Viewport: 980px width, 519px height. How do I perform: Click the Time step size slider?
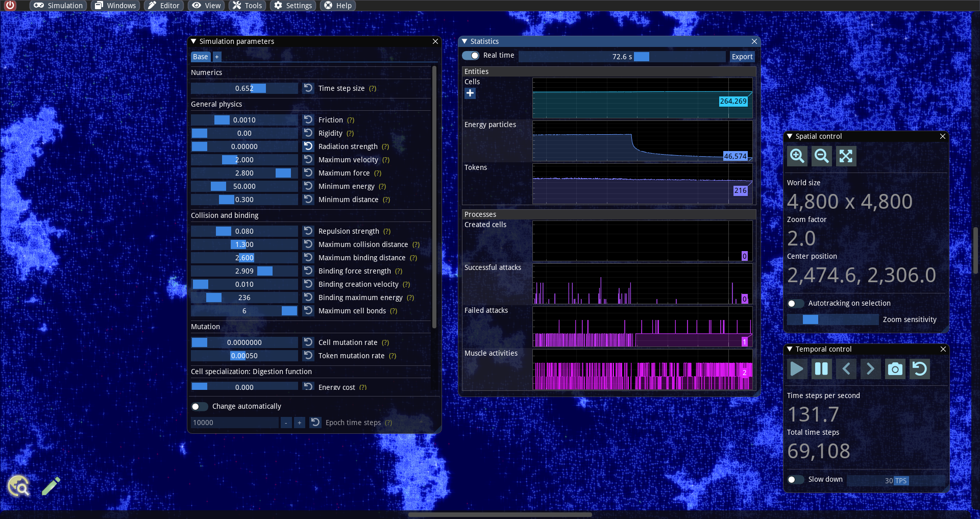244,88
